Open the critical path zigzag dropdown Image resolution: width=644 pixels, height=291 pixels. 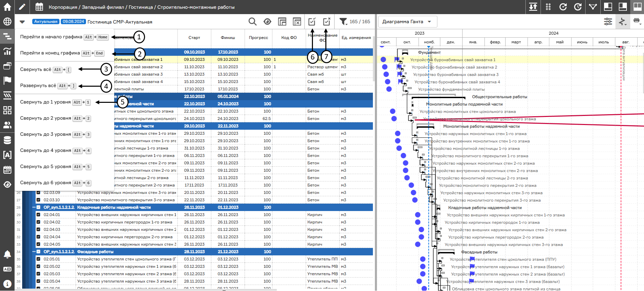pyautogui.click(x=623, y=22)
